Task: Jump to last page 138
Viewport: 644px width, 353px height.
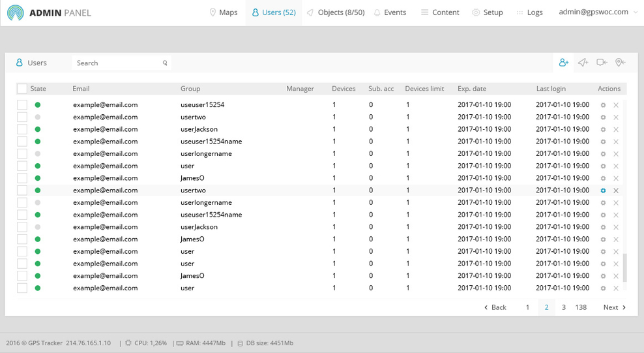Action: tap(581, 307)
